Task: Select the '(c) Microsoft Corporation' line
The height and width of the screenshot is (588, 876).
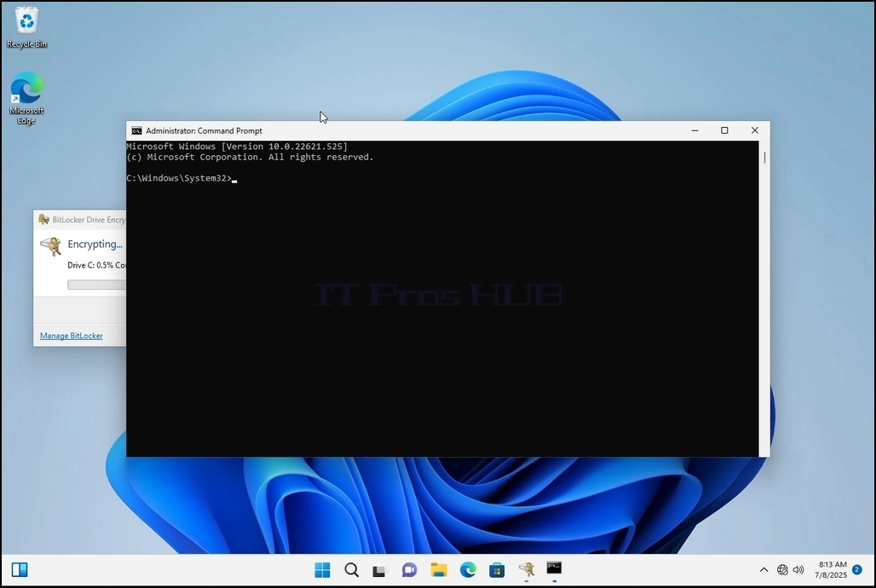Action: (x=250, y=157)
